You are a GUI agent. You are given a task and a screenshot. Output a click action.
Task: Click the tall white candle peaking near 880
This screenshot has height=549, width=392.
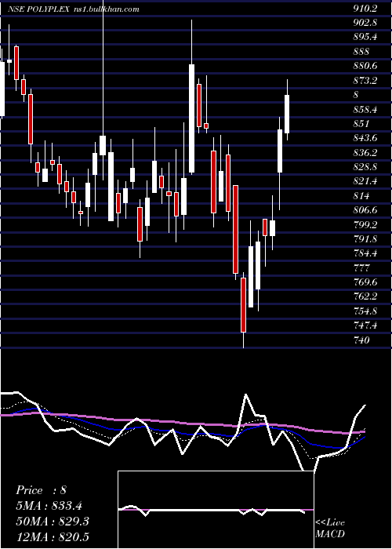pyautogui.click(x=191, y=118)
